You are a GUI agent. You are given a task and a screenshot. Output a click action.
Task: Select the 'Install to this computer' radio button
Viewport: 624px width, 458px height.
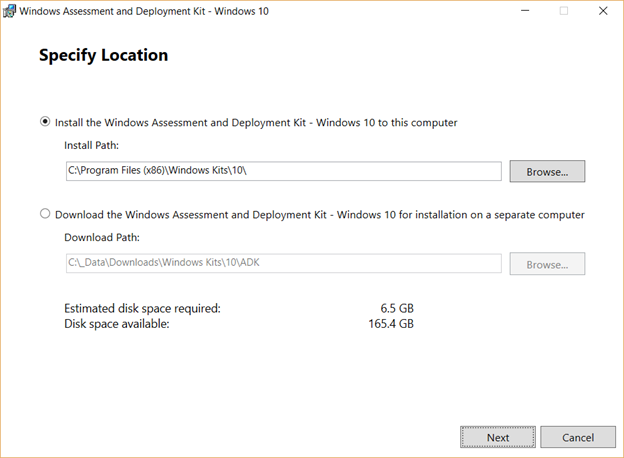coord(45,121)
